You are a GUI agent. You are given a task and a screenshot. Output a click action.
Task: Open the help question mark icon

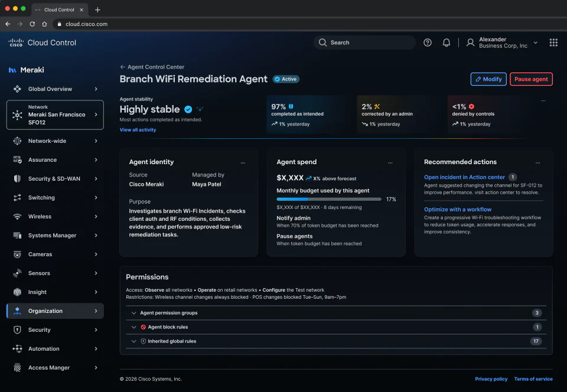[428, 43]
